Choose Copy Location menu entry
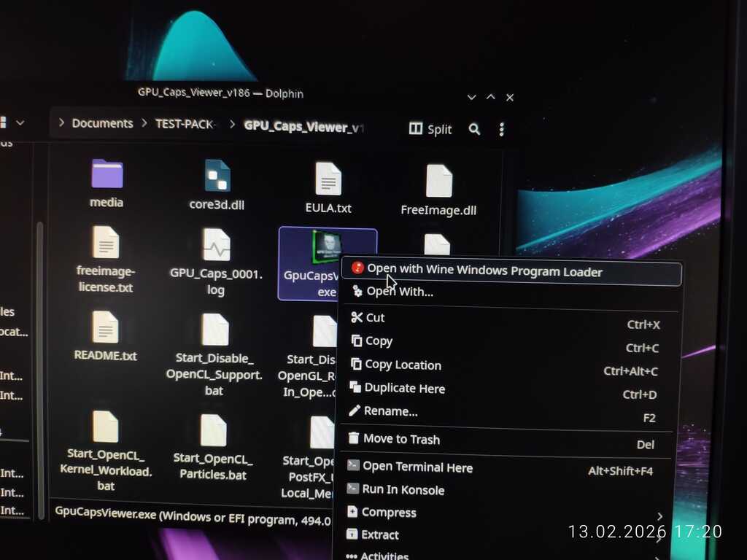 coord(403,365)
